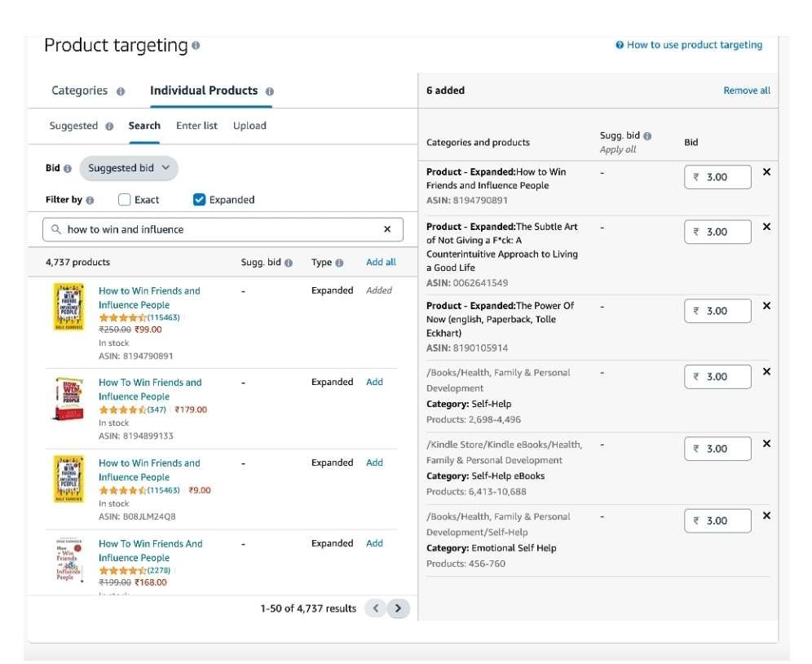
Task: Go to next results page
Action: click(x=398, y=609)
